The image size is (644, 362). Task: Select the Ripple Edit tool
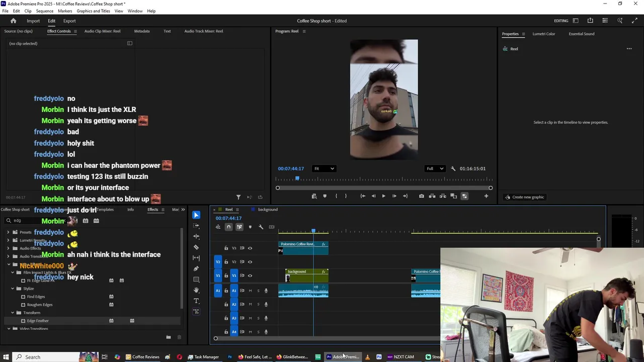click(196, 236)
